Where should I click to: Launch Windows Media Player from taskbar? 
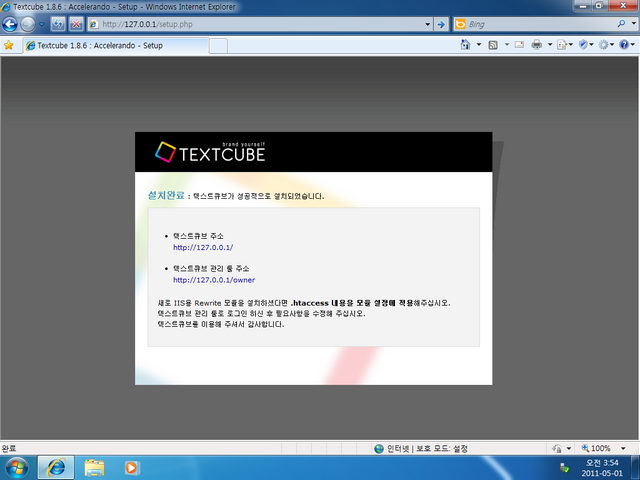131,468
